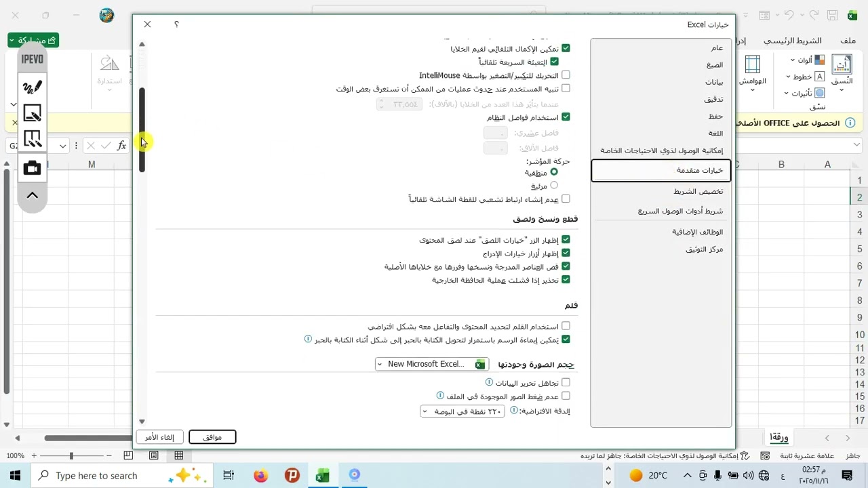Click the accessibility status bar checker icon
Viewport: 868px width, 488px height.
click(x=745, y=456)
